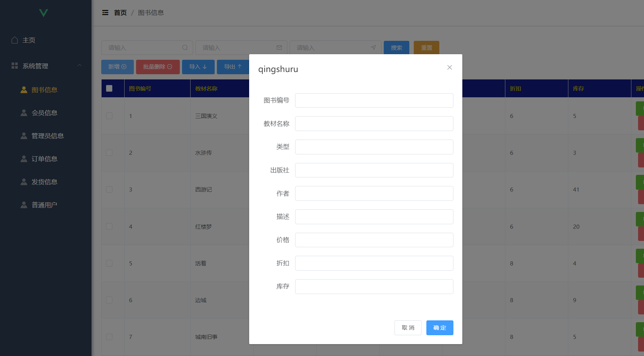Screen dimensions: 644x356
Task: Click user icon beside 图书信息
Action: pos(24,90)
